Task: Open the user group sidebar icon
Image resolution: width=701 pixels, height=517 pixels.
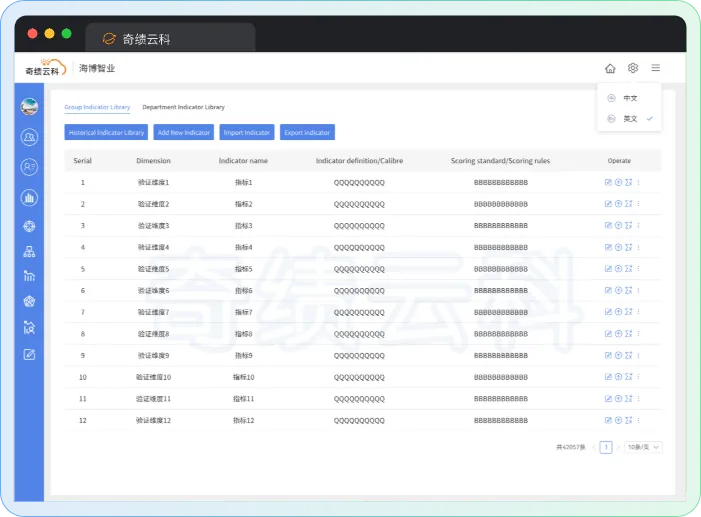Action: [x=29, y=137]
